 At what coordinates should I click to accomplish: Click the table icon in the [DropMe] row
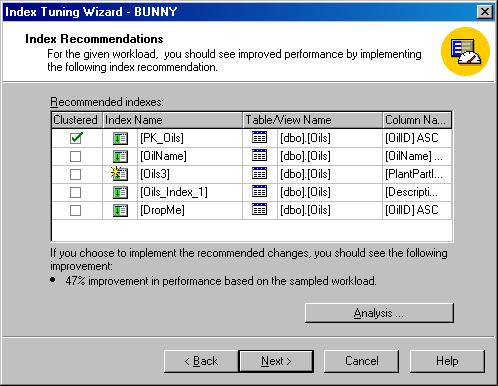[x=259, y=209]
